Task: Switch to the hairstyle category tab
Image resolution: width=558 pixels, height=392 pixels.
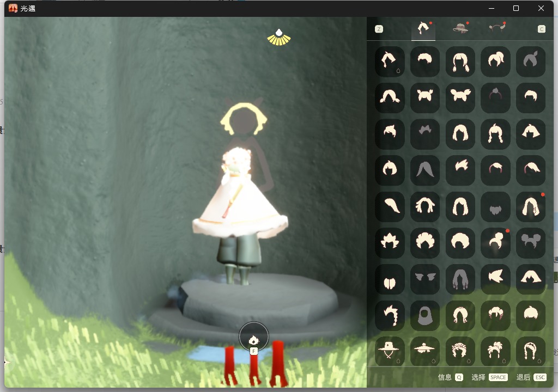Action: pyautogui.click(x=423, y=28)
